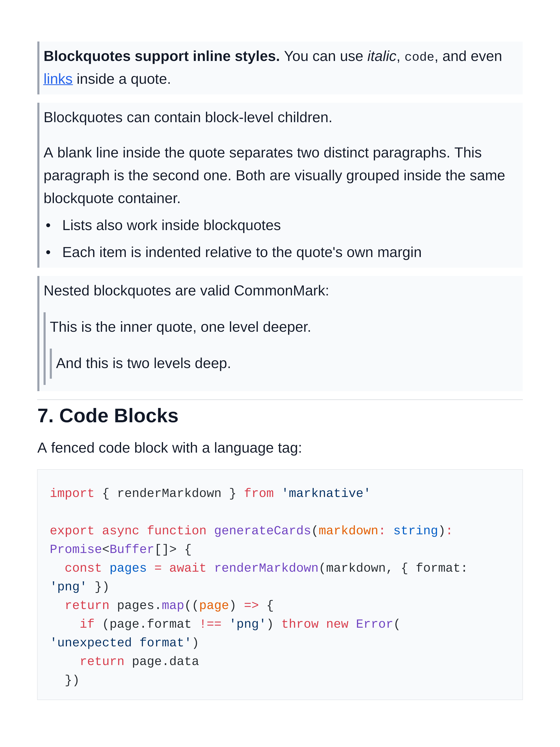This screenshot has width=560, height=747.
Task: Click the "7. Code Blocks" heading
Action: [x=108, y=416]
